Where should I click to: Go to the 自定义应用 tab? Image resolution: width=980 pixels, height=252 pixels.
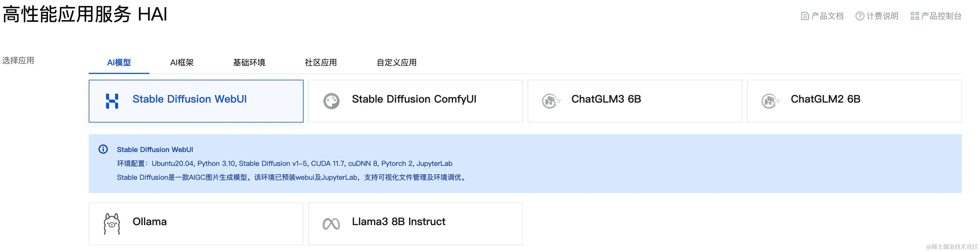click(396, 62)
